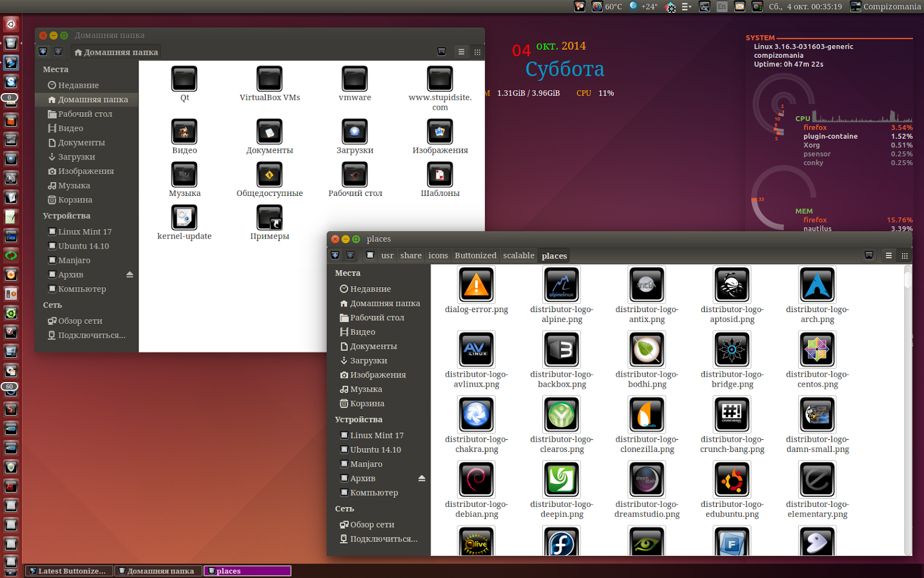Click the distributor-logo-debian.png icon
This screenshot has width=924, height=578.
point(476,480)
